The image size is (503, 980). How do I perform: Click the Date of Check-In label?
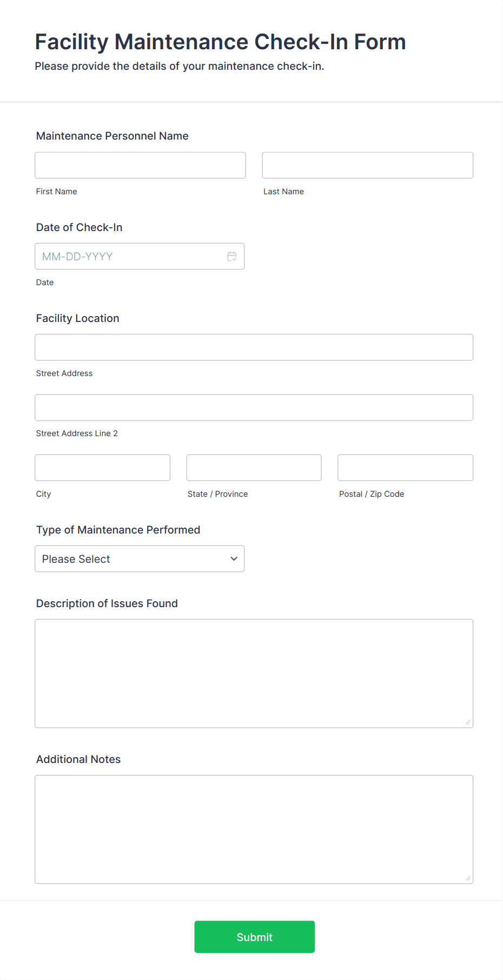tap(79, 227)
